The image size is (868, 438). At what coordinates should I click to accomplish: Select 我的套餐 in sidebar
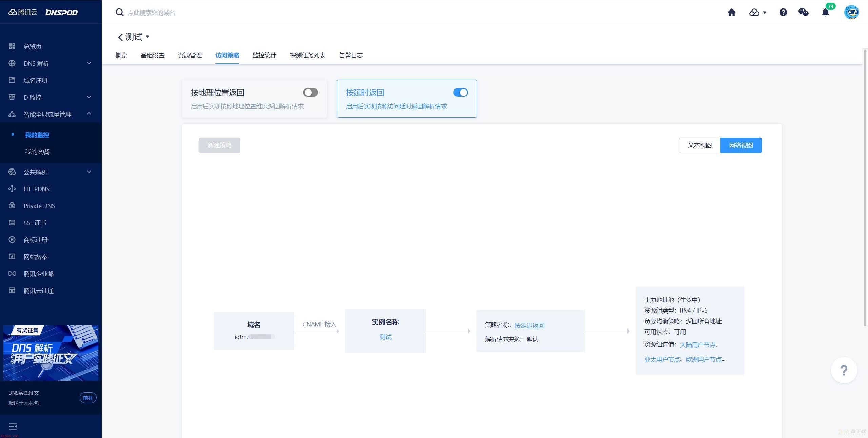coord(37,152)
